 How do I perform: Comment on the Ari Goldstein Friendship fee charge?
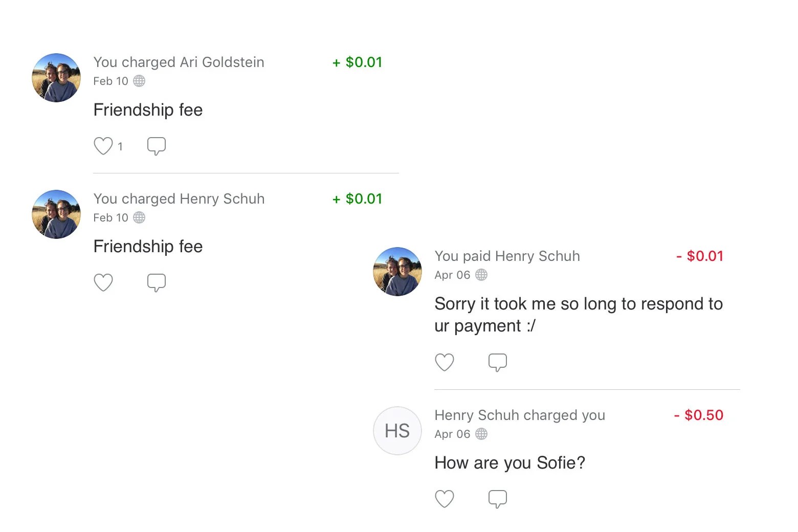[156, 146]
